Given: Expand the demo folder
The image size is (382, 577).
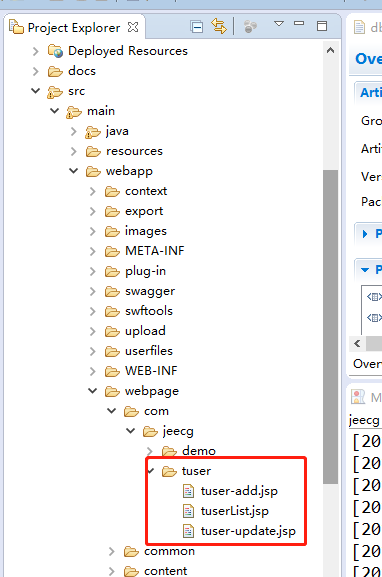Looking at the screenshot, I should point(150,451).
